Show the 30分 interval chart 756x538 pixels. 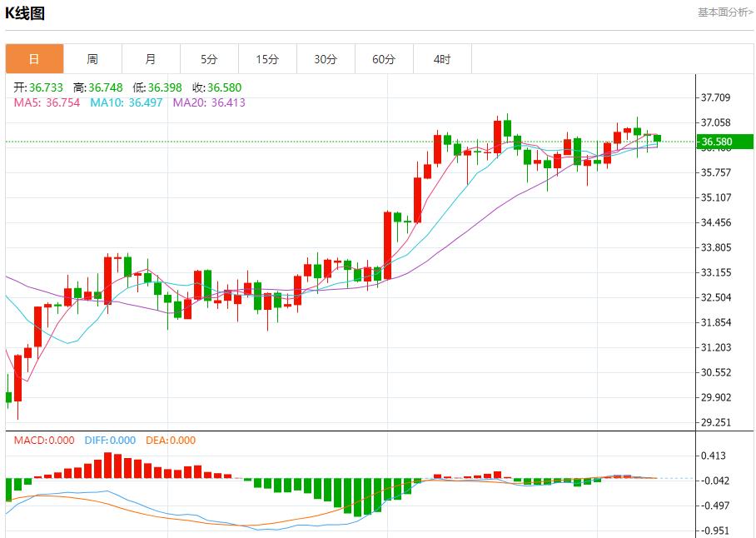326,59
